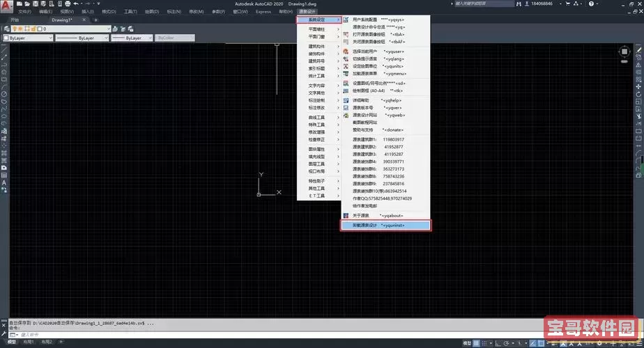Click the 设定绘图单位 icon in submenu
The image size is (644, 348).
(x=346, y=66)
